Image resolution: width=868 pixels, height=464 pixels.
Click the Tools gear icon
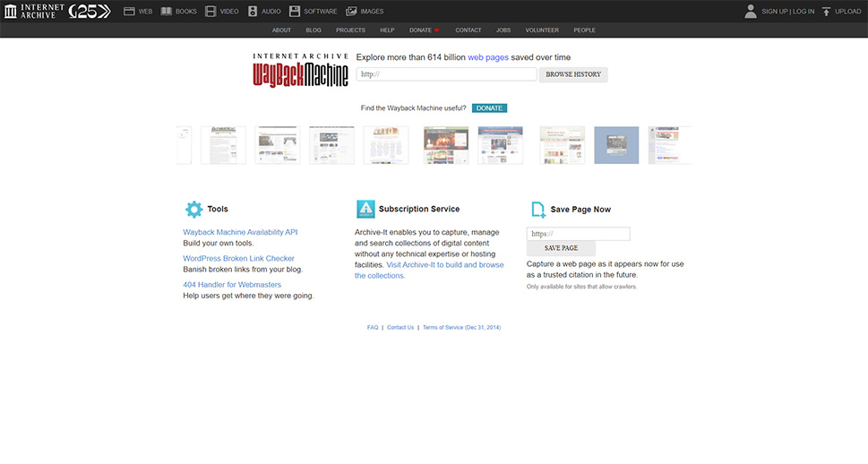193,210
